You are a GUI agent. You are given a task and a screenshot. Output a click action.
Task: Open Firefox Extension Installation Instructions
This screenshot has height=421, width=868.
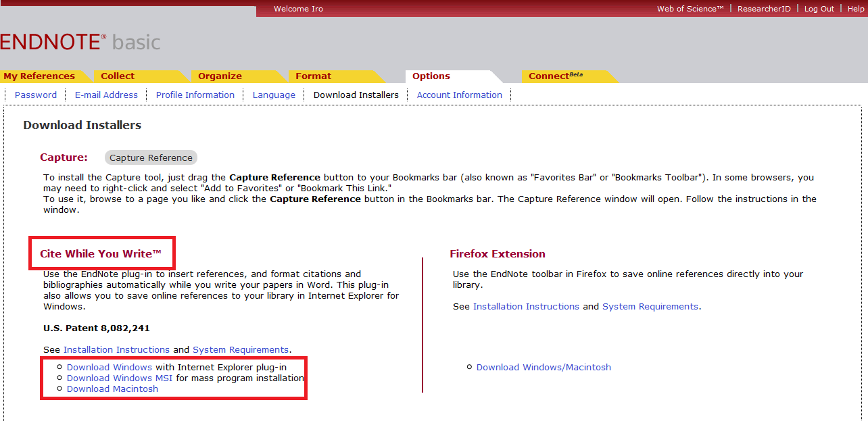(526, 307)
